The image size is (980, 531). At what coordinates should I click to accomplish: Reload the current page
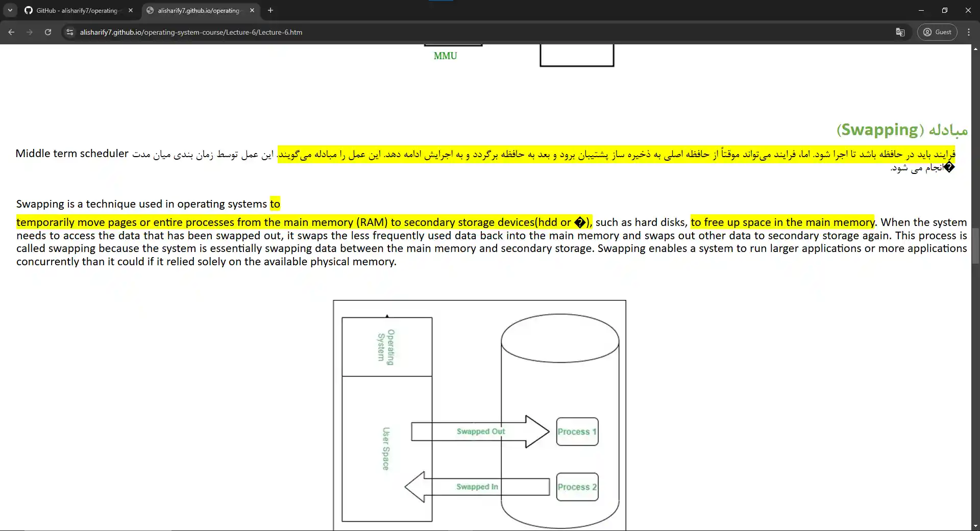pos(48,32)
